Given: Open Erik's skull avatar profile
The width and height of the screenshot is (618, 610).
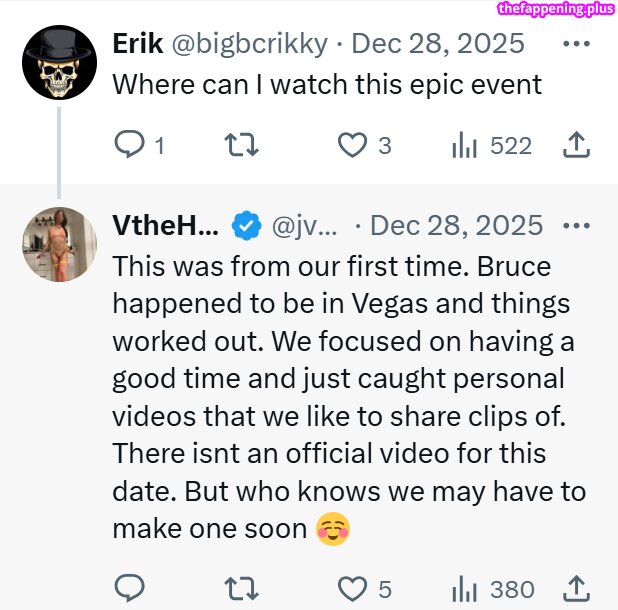Looking at the screenshot, I should click(59, 63).
